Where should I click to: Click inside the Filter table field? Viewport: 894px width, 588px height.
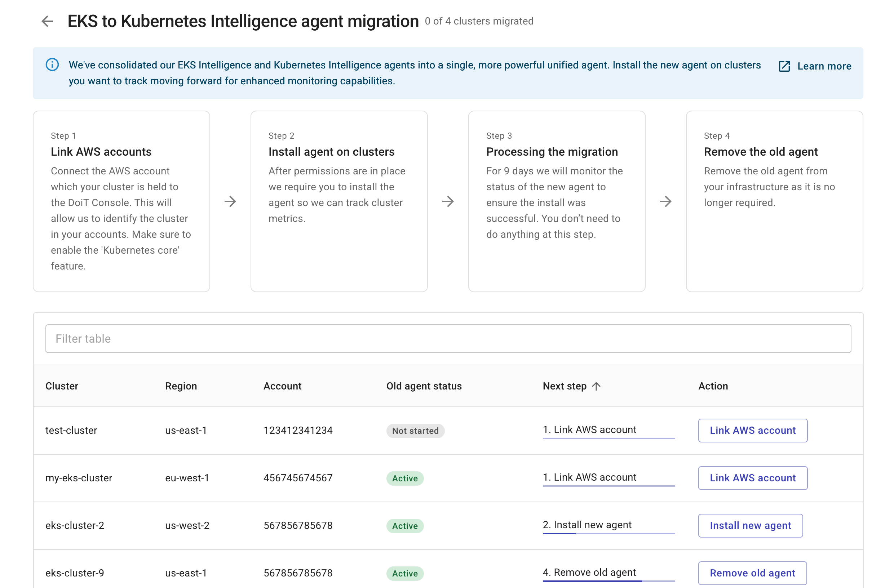(x=447, y=338)
